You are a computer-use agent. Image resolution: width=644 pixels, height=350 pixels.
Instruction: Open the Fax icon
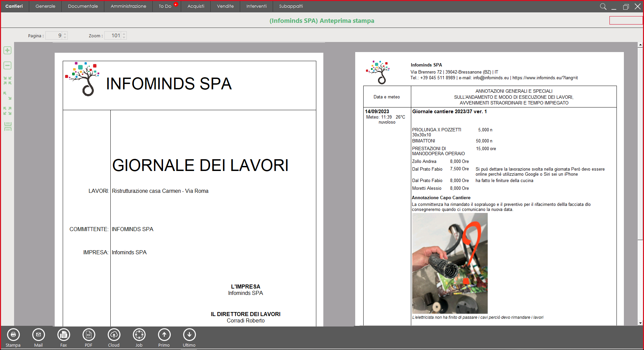coord(63,335)
